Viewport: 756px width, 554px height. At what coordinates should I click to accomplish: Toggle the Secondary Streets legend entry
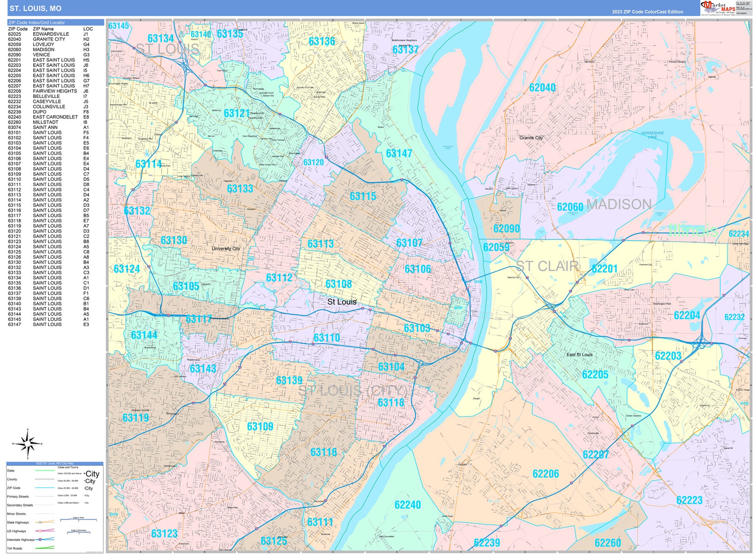click(45, 505)
